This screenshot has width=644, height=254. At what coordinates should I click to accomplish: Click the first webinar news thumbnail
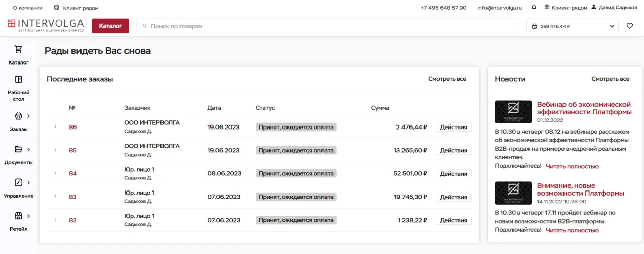tap(513, 112)
